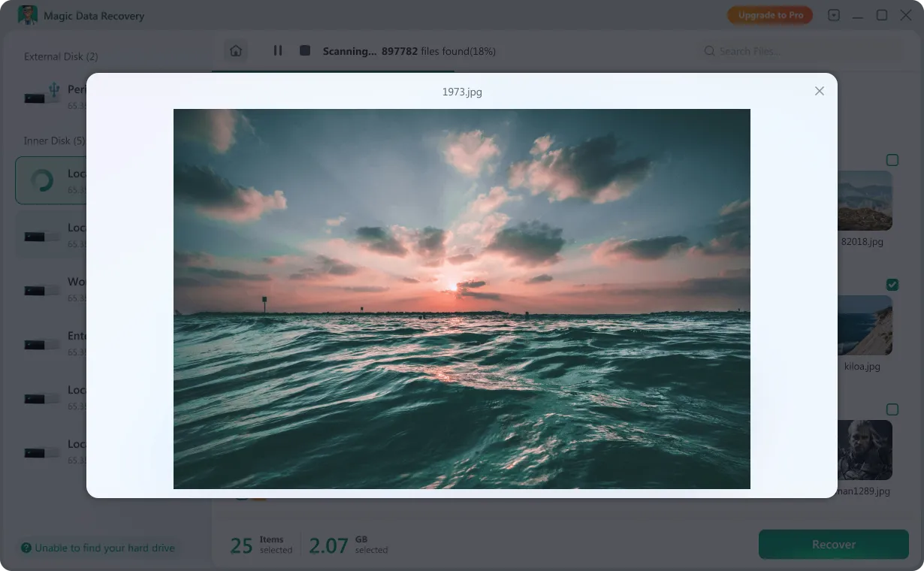
Task: Click the external USB disk icon
Action: 44,94
